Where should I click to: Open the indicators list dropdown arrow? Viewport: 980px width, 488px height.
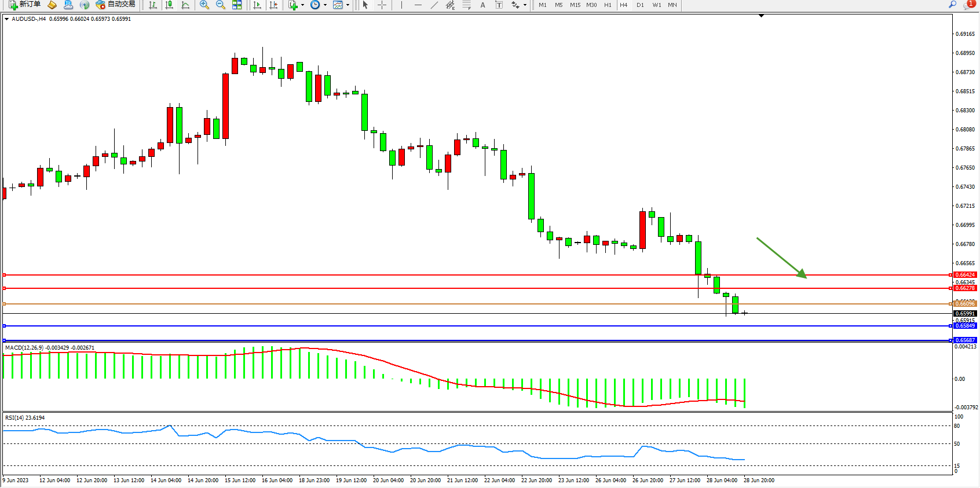tap(302, 5)
